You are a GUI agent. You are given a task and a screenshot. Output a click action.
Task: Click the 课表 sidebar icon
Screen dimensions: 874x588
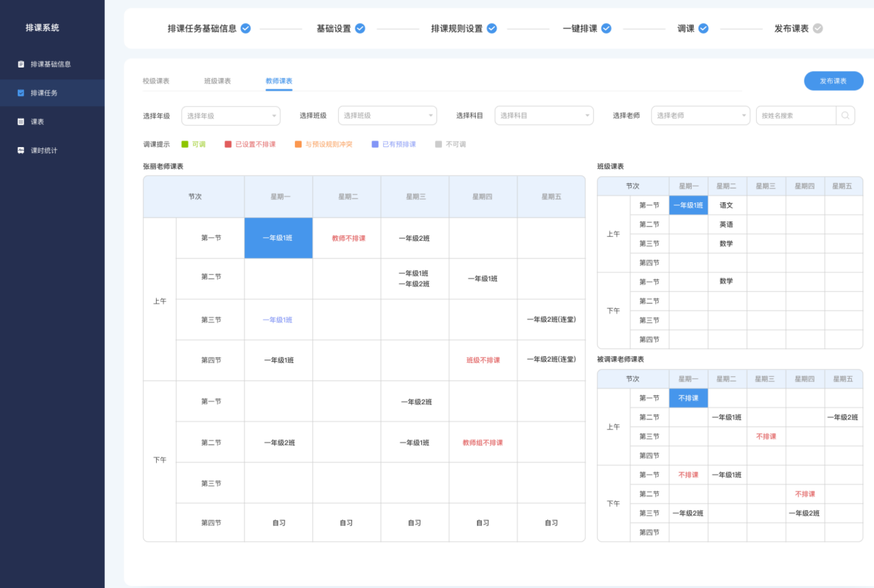pos(21,121)
